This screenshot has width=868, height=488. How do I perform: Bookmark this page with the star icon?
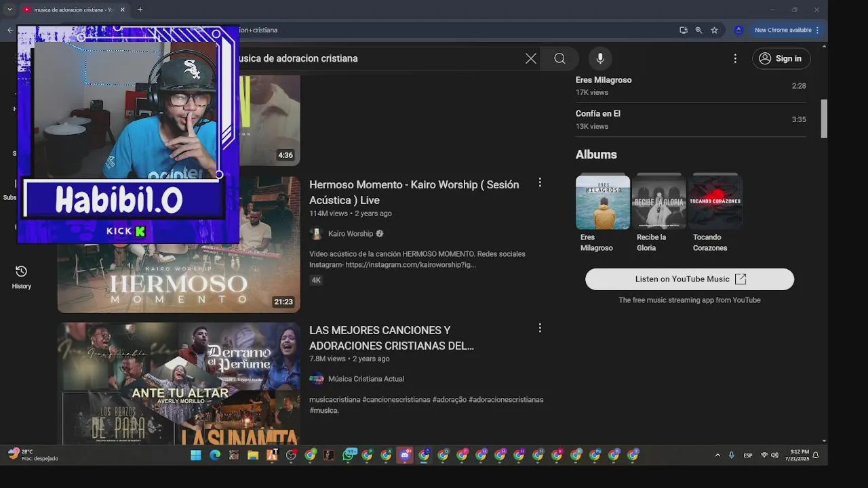tap(714, 30)
